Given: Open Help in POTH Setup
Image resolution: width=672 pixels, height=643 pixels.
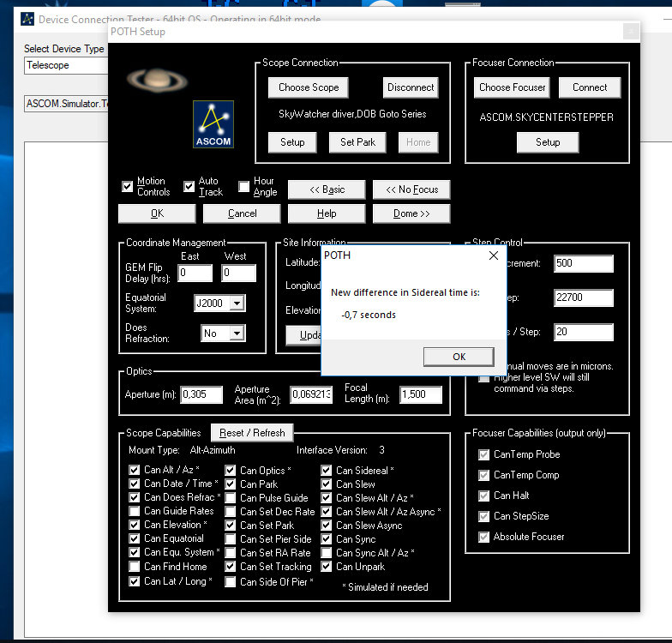Looking at the screenshot, I should 327,213.
